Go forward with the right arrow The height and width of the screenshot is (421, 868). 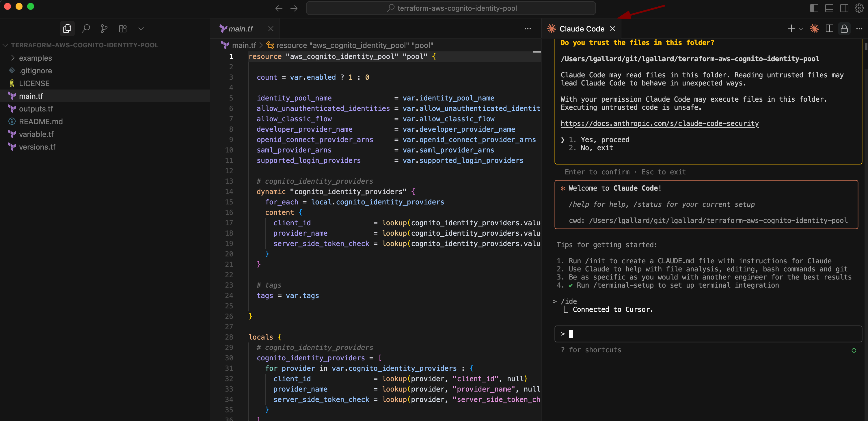coord(294,8)
